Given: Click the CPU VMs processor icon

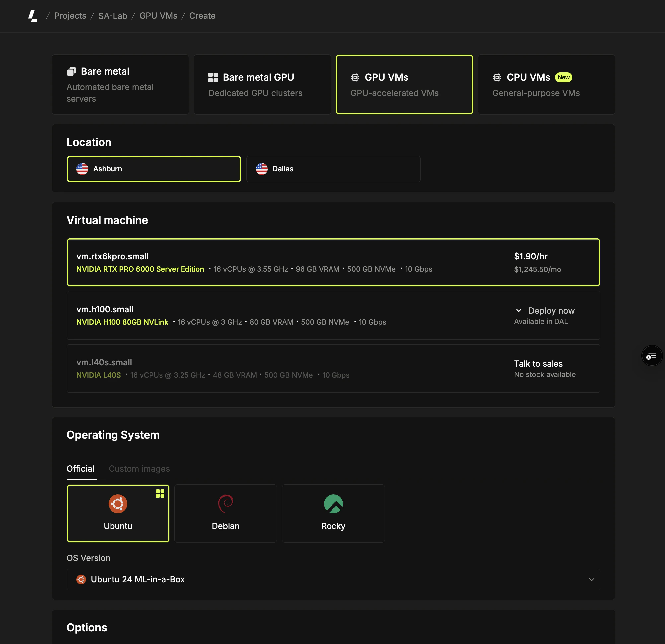Looking at the screenshot, I should tap(497, 77).
